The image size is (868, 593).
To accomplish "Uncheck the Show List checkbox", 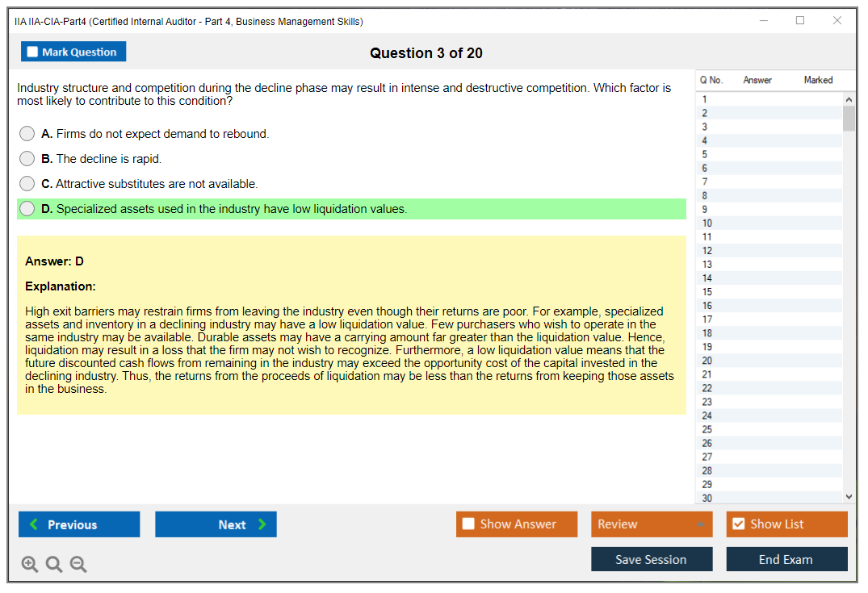I will [x=739, y=524].
